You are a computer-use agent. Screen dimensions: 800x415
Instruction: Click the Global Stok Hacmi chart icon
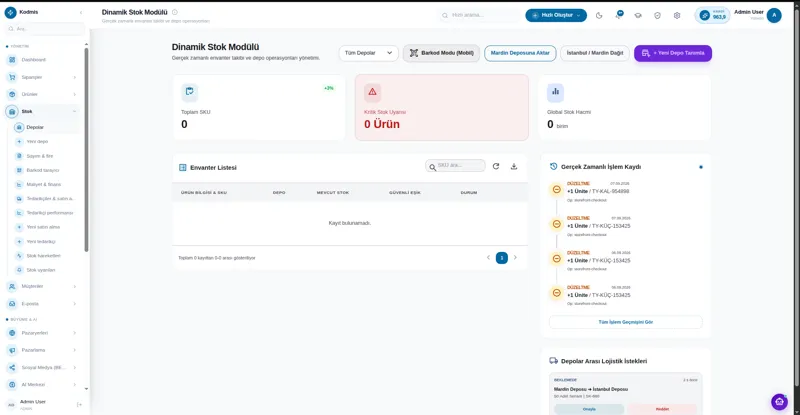pyautogui.click(x=556, y=92)
